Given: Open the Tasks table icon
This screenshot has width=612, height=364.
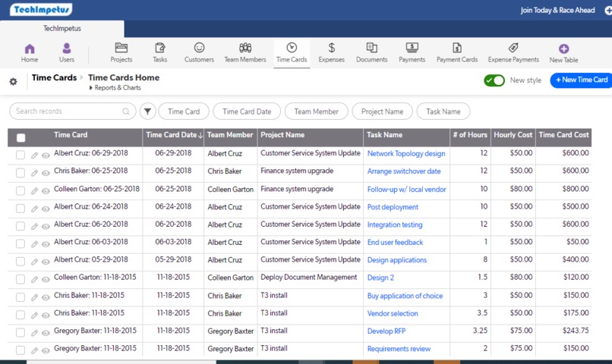Looking at the screenshot, I should pos(160,48).
